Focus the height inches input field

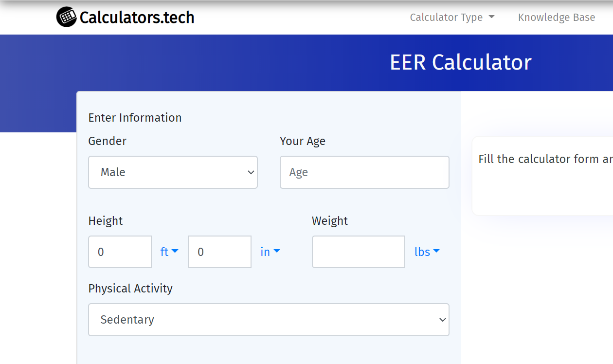pyautogui.click(x=219, y=252)
